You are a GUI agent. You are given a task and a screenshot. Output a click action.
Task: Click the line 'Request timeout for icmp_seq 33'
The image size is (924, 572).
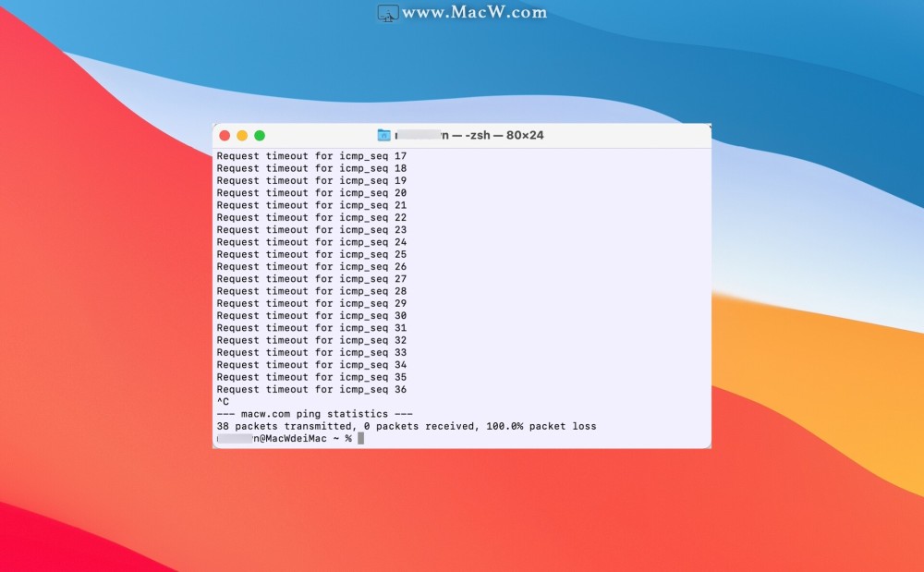tap(311, 353)
